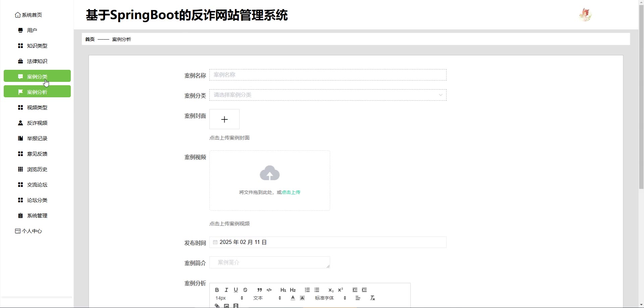
Task: Clear text formatting in the editor
Action: [x=372, y=298]
